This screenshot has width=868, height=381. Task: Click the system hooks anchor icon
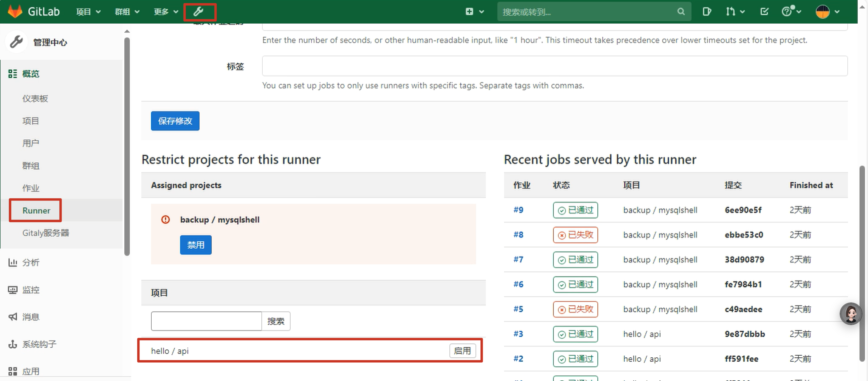pos(13,344)
